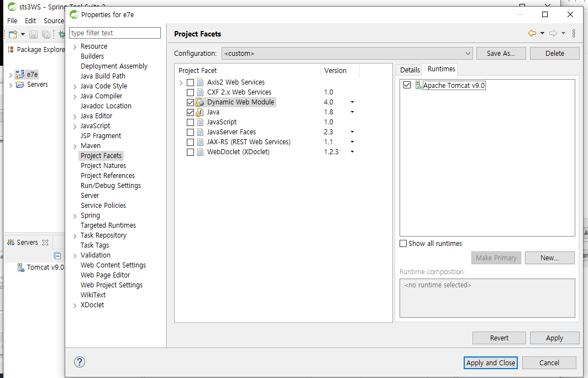Uncheck the Java facet checkbox
588x378 pixels.
(191, 112)
